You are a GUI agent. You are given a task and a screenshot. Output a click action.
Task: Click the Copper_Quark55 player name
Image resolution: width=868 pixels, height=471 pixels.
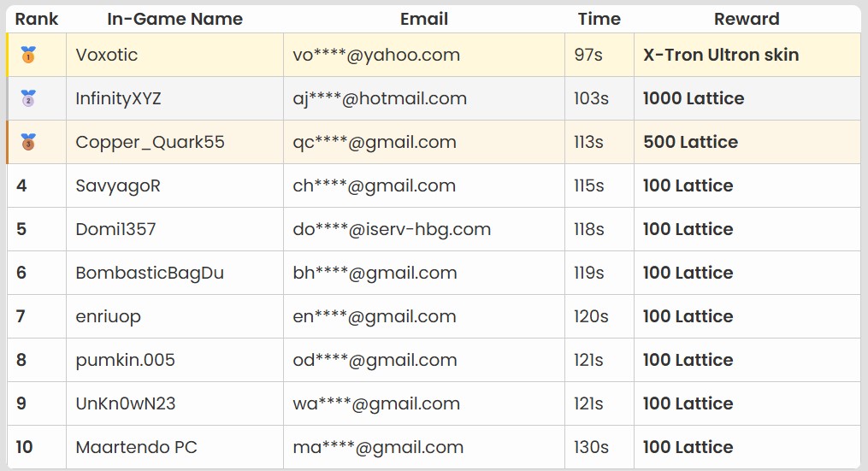pyautogui.click(x=150, y=142)
